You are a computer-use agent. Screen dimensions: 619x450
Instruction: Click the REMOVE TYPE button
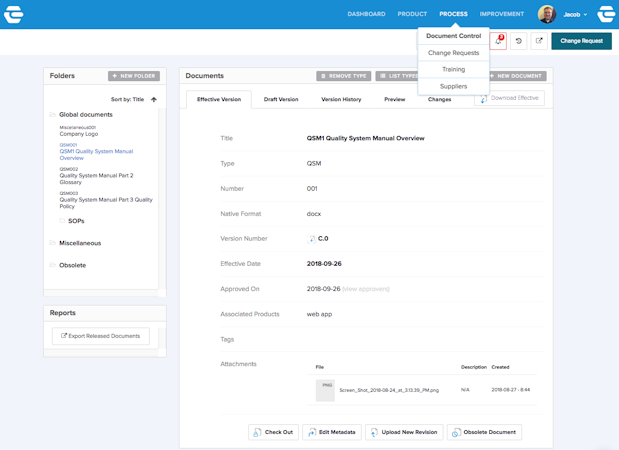click(x=343, y=76)
